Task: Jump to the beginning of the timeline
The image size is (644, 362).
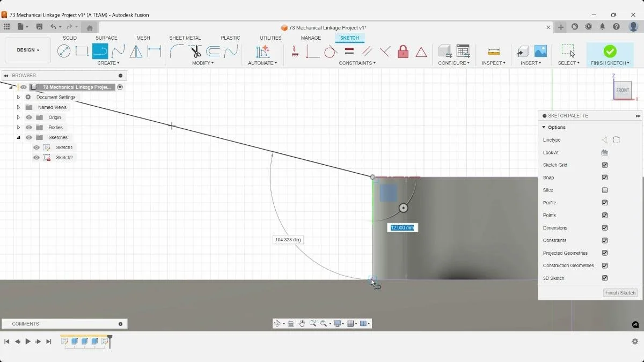Action: click(7, 342)
